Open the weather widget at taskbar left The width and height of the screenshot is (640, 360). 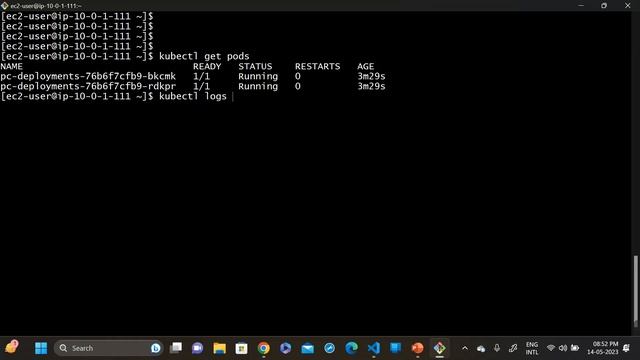[x=12, y=347]
